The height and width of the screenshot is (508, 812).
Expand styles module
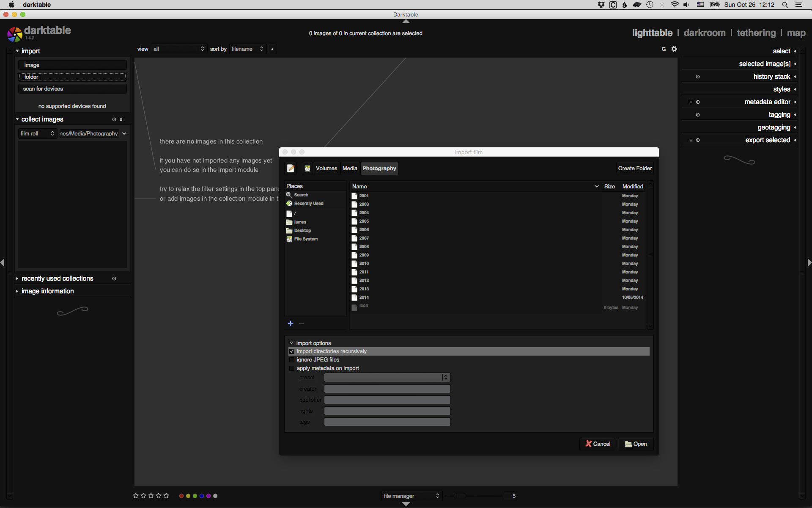point(795,89)
